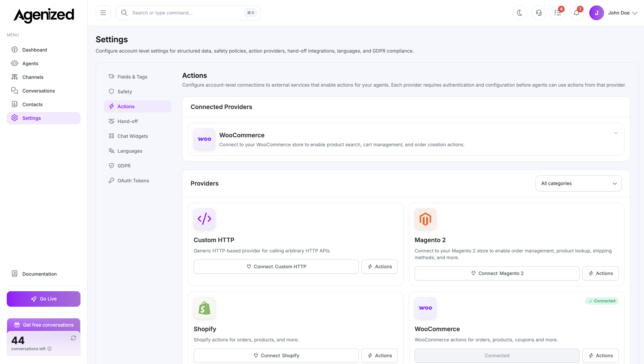Image resolution: width=644 pixels, height=364 pixels.
Task: Click the Go Live button
Action: [x=43, y=299]
